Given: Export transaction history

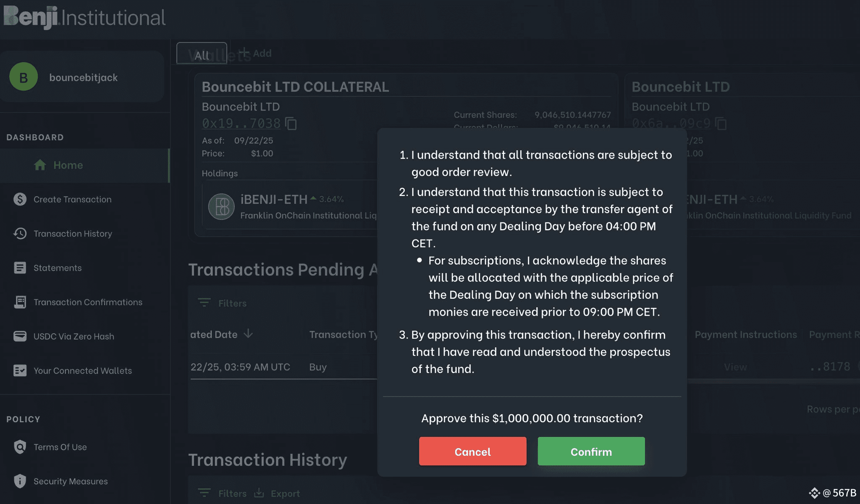Looking at the screenshot, I should [277, 493].
